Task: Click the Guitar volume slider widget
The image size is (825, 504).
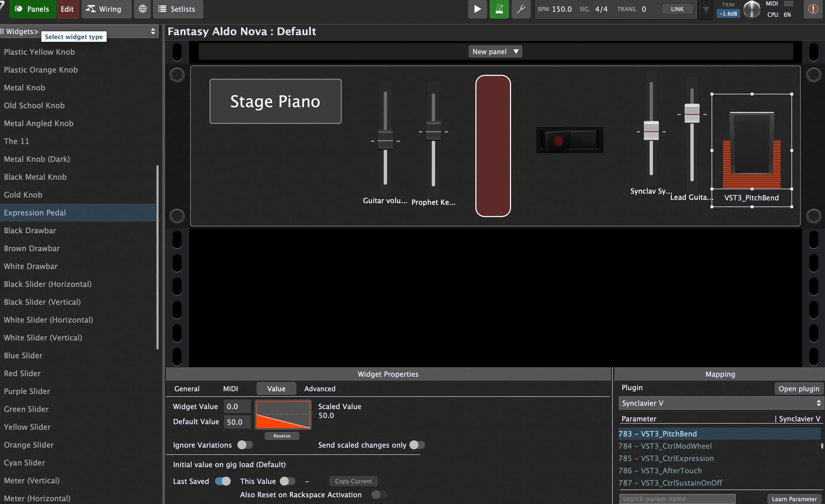Action: tap(385, 138)
